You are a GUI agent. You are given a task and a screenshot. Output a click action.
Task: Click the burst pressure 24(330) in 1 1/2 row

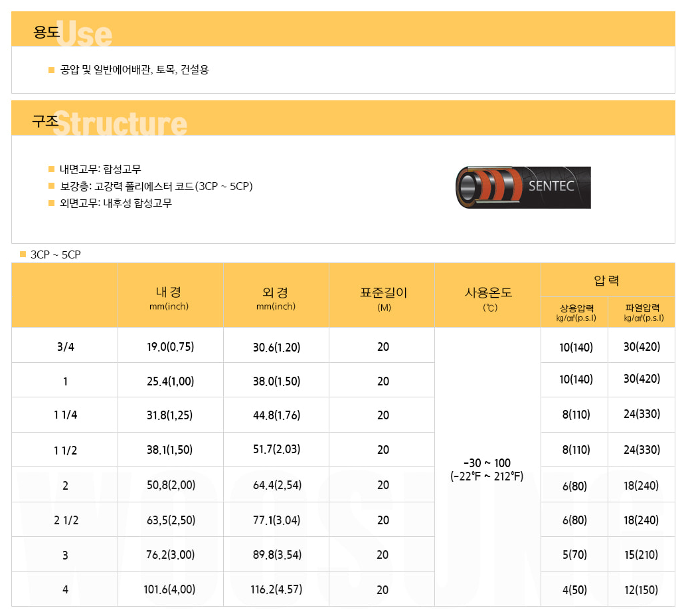642,450
